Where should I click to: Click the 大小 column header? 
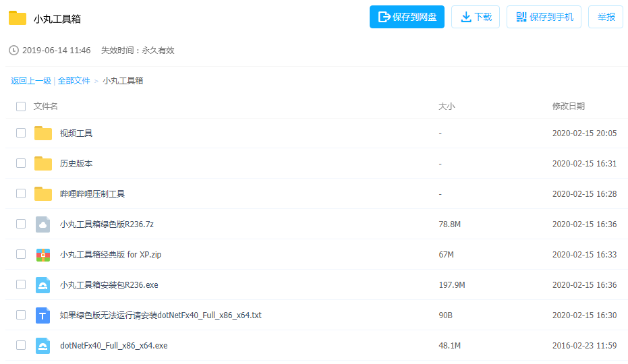(447, 107)
